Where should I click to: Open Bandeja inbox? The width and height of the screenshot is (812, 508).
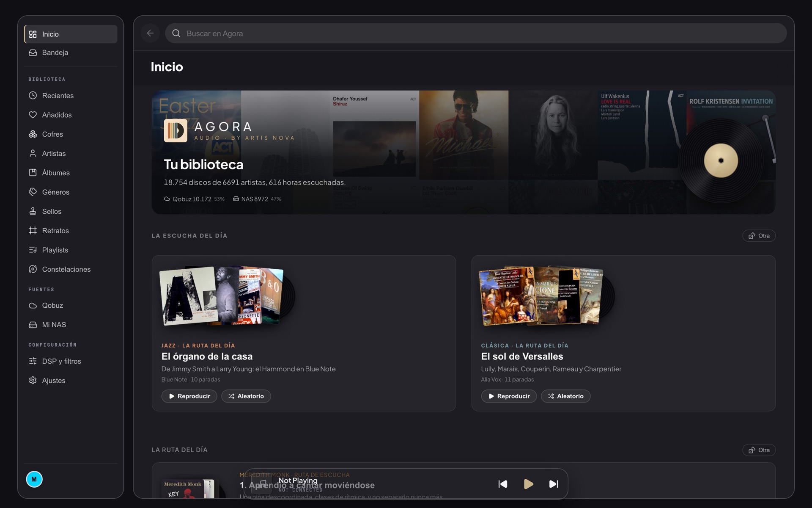71,52
